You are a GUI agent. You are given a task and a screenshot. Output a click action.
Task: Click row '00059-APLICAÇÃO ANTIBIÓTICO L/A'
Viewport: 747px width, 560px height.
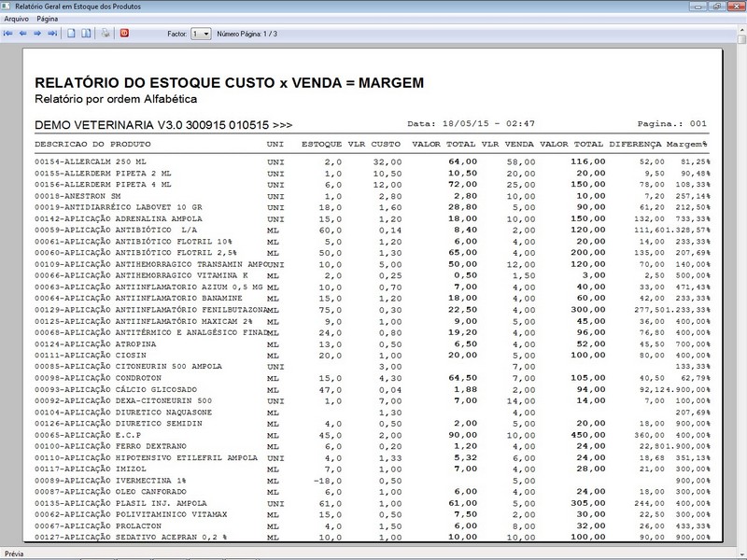[x=372, y=230]
